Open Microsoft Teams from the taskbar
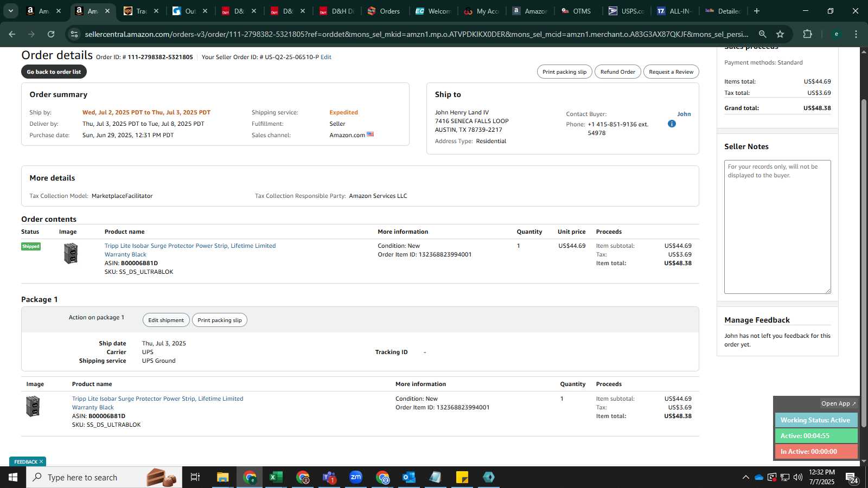 pos(329,477)
